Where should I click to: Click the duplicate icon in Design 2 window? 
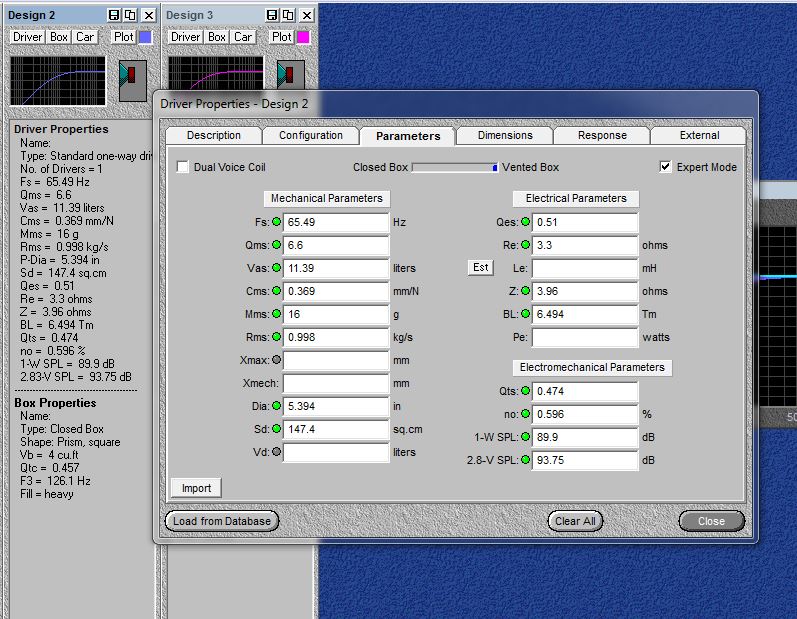131,15
